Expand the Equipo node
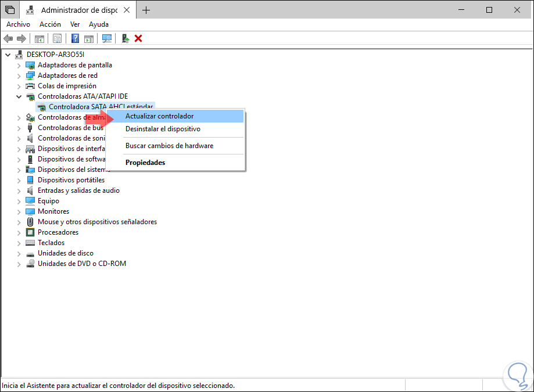The image size is (534, 392). [x=19, y=202]
